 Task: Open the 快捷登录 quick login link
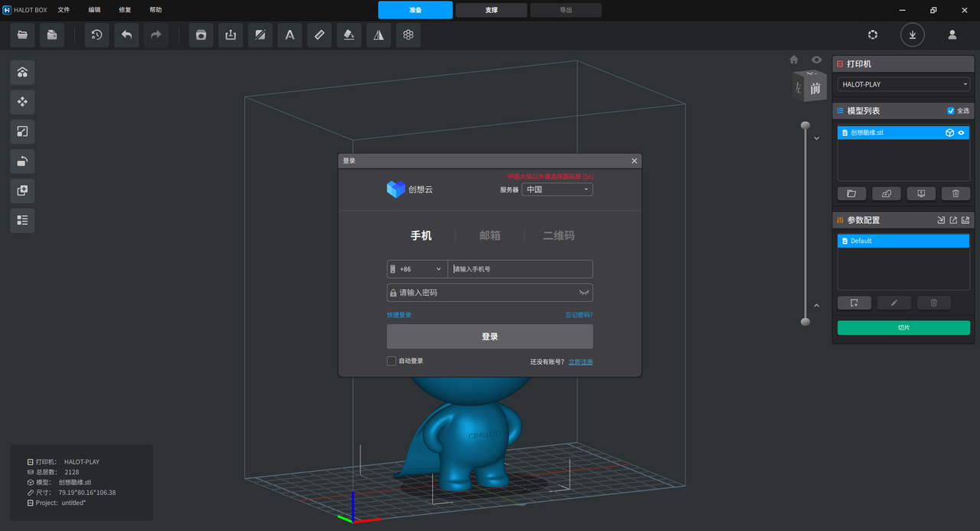(x=399, y=315)
